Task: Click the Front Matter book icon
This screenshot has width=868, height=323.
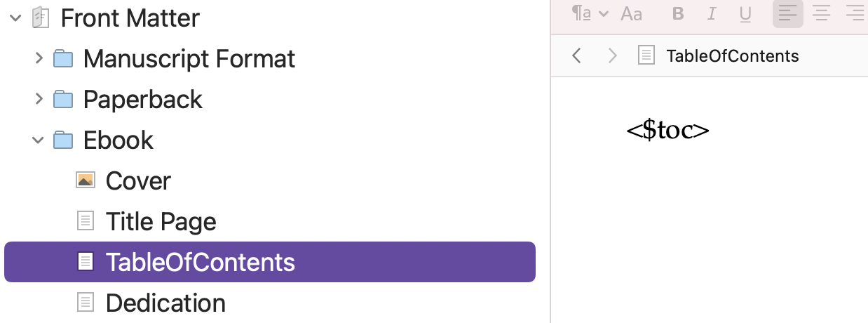Action: pos(41,18)
